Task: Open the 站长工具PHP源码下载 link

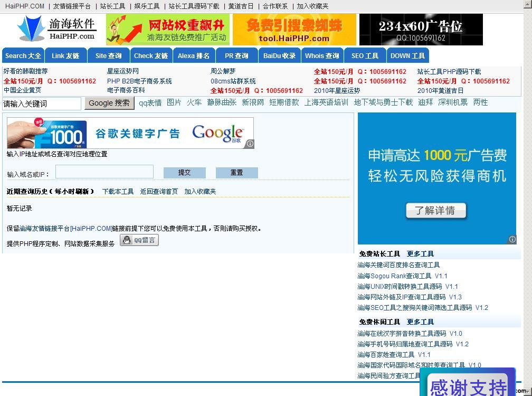Action: pos(449,72)
